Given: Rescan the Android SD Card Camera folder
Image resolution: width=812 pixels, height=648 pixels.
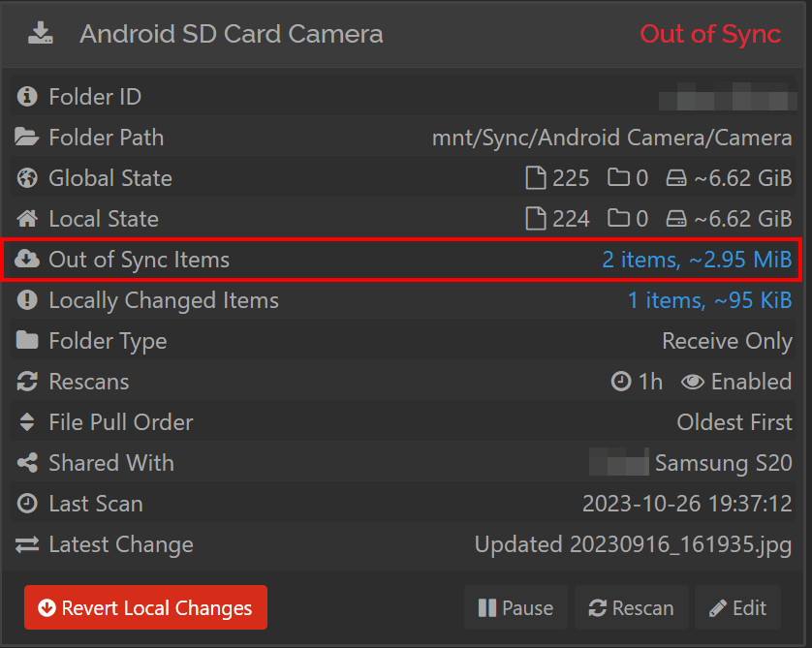Looking at the screenshot, I should tap(631, 607).
